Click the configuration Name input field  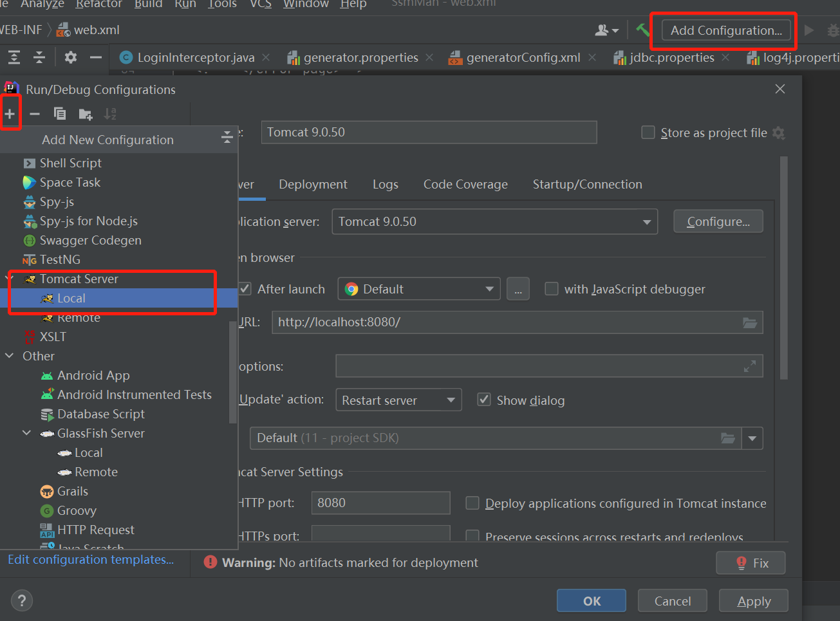tap(429, 132)
